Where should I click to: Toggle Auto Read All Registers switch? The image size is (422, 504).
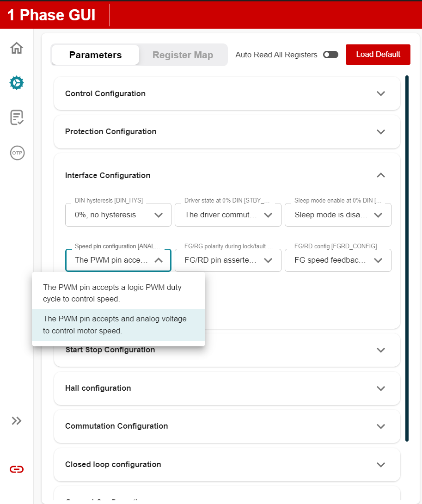[330, 55]
